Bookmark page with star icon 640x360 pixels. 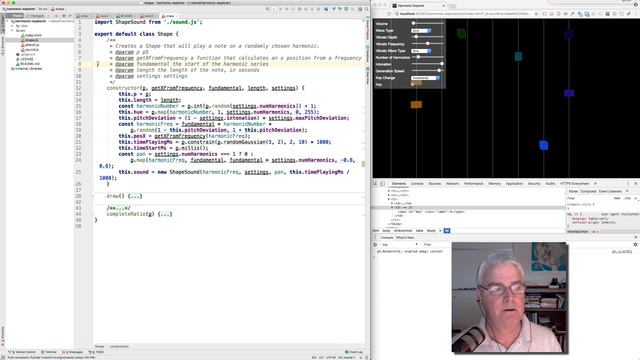coord(536,13)
